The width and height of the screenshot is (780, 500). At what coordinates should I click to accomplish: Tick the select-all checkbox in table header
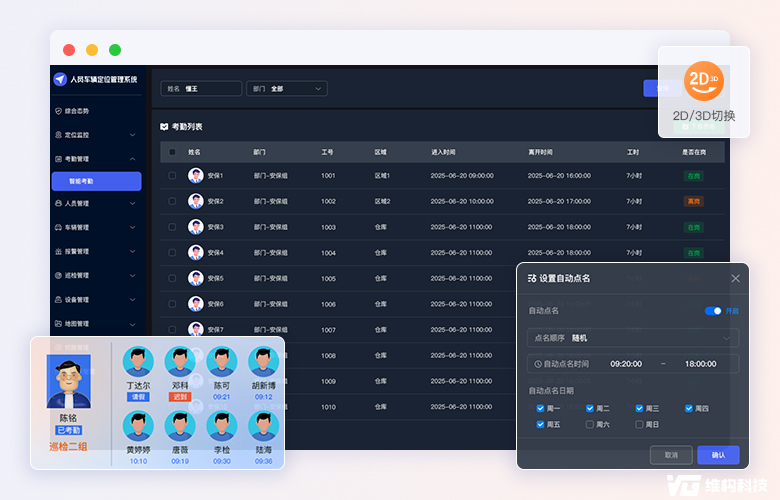coord(172,152)
